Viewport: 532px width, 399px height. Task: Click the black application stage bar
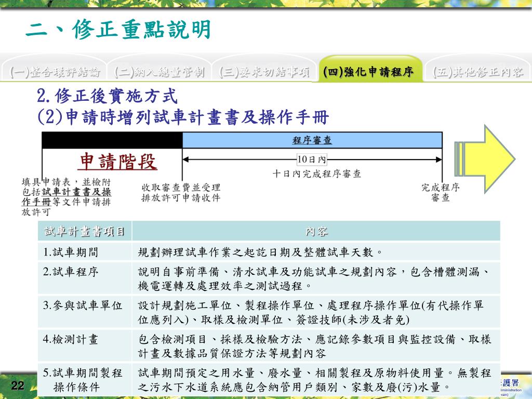112,140
